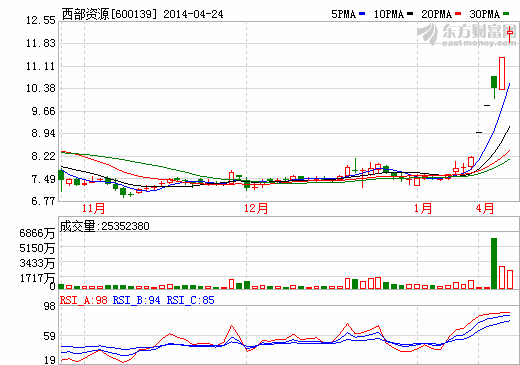Click the 59 RSI axis label

coord(50,336)
